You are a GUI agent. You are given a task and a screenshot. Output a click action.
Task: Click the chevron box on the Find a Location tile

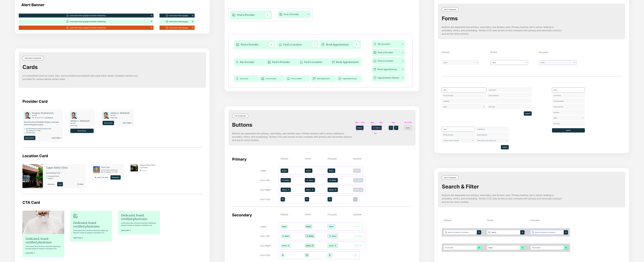click(x=314, y=45)
